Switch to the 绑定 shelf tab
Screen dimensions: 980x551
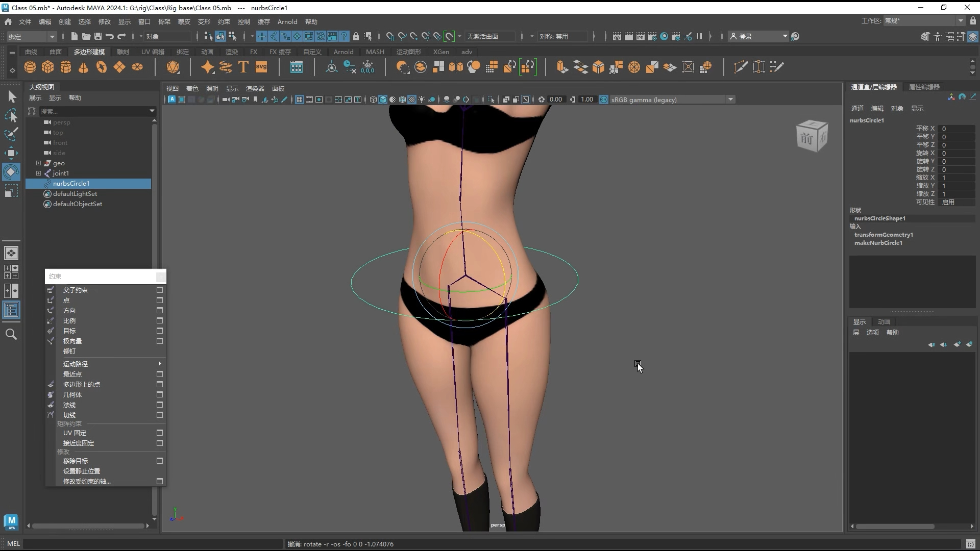(182, 52)
